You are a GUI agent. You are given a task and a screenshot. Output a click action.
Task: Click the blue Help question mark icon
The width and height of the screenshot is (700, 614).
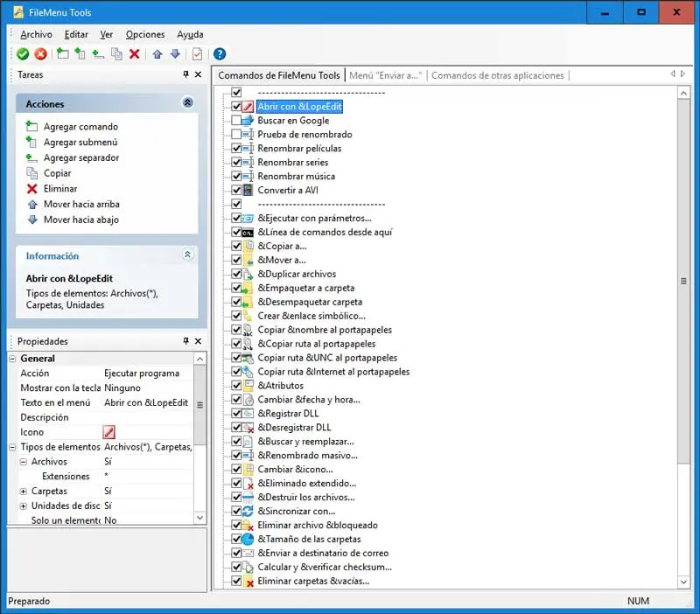220,54
